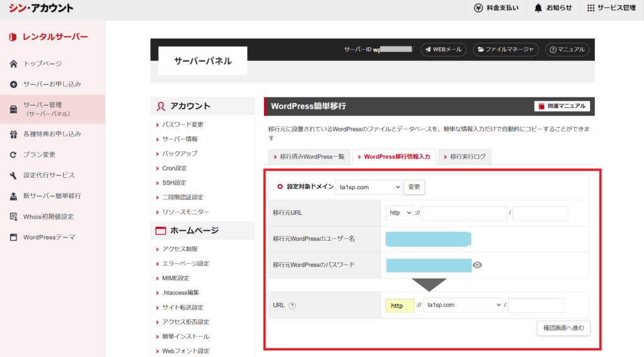Toggle password visibility with the eye icon
The height and width of the screenshot is (357, 644).
(477, 265)
